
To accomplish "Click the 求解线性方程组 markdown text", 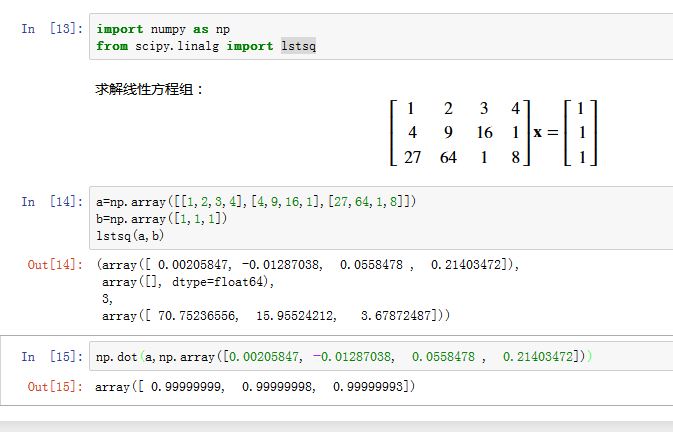I will (150, 90).
